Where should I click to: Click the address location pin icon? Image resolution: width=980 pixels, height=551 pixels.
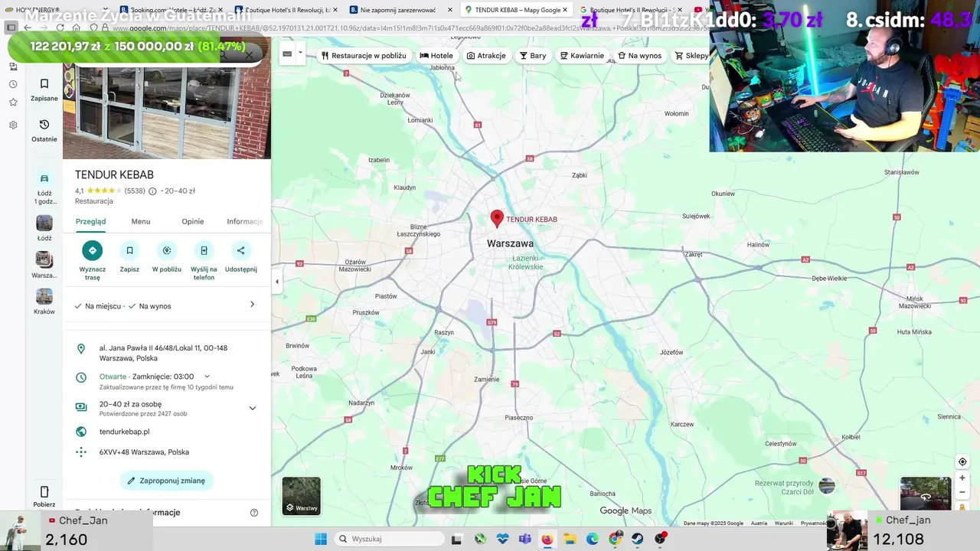click(x=81, y=349)
